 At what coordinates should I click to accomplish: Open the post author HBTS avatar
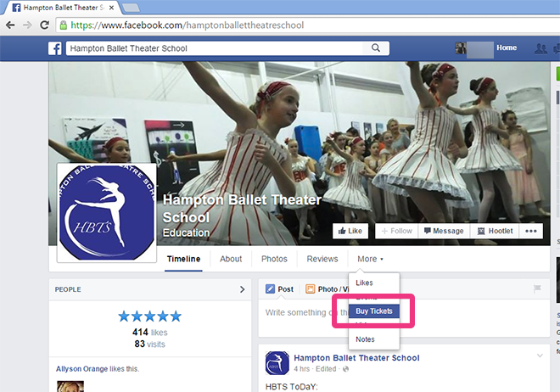[277, 363]
